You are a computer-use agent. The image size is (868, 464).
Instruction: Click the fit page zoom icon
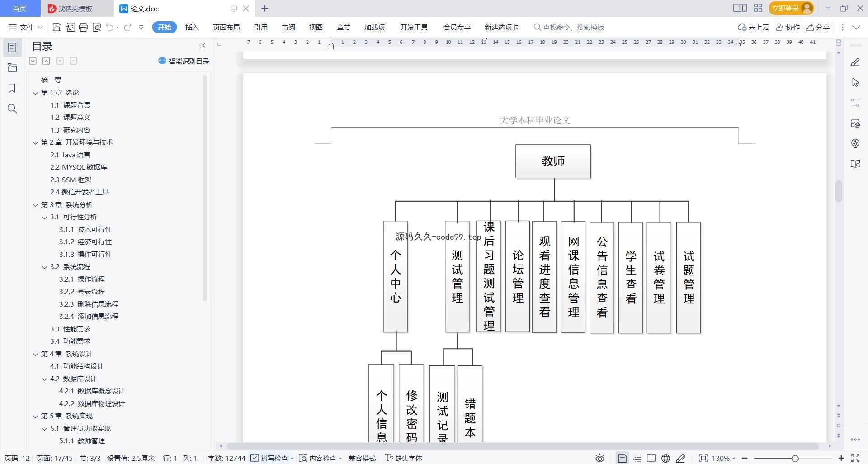tap(703, 458)
